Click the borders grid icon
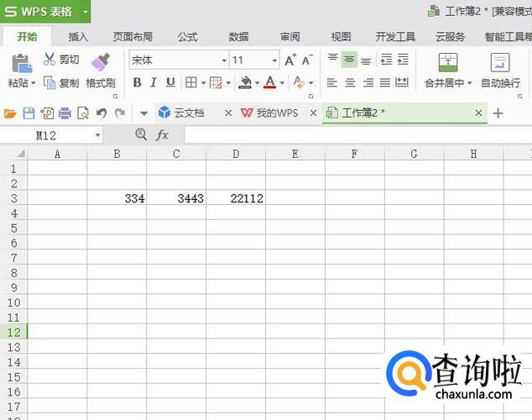The image size is (532, 420). coord(191,82)
